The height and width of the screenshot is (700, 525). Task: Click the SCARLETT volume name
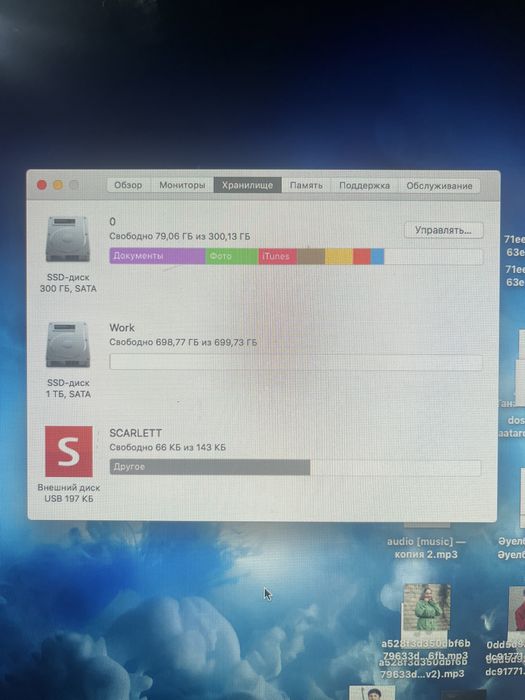point(136,433)
